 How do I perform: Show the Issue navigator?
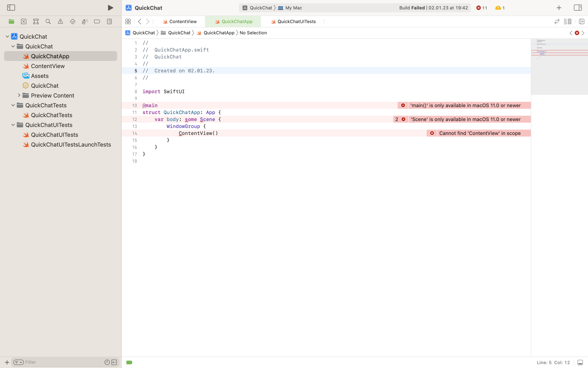[x=60, y=21]
